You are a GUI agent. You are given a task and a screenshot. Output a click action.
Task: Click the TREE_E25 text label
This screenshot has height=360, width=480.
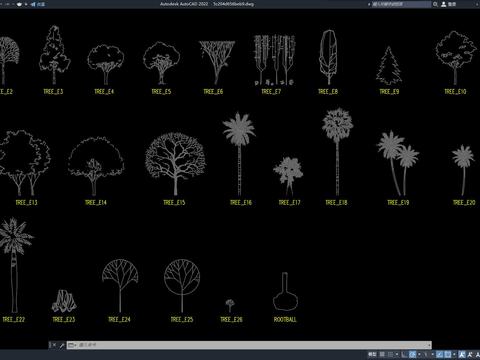coord(182,319)
